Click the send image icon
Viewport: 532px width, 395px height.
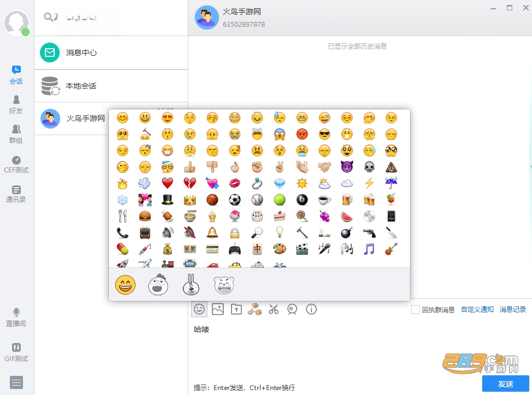coord(218,309)
